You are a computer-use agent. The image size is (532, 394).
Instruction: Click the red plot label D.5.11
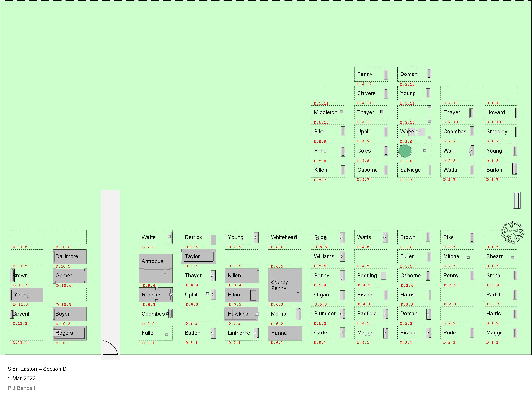[x=321, y=104]
